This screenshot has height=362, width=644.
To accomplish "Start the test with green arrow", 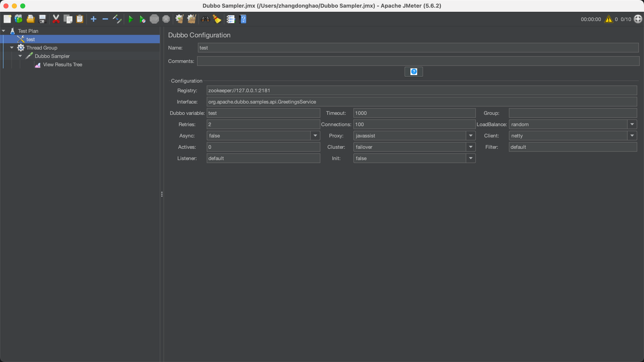I will [x=131, y=19].
